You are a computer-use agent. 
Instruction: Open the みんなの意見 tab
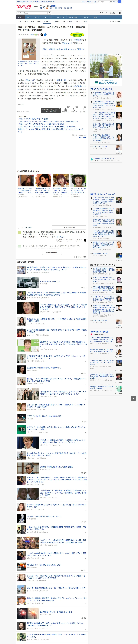click(73, 17)
